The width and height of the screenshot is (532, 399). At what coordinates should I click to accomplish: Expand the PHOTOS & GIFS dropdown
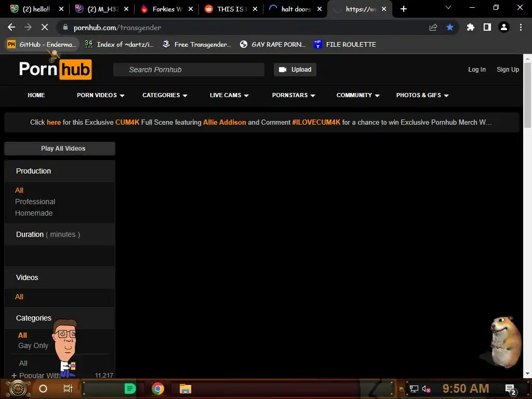pos(422,96)
